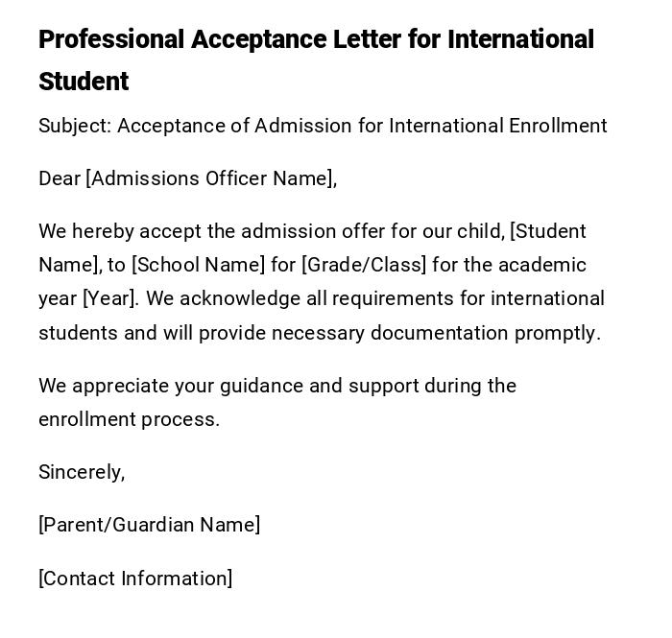
Task: Click the [Parent/Guardian Name] placeholder
Action: click(x=149, y=525)
